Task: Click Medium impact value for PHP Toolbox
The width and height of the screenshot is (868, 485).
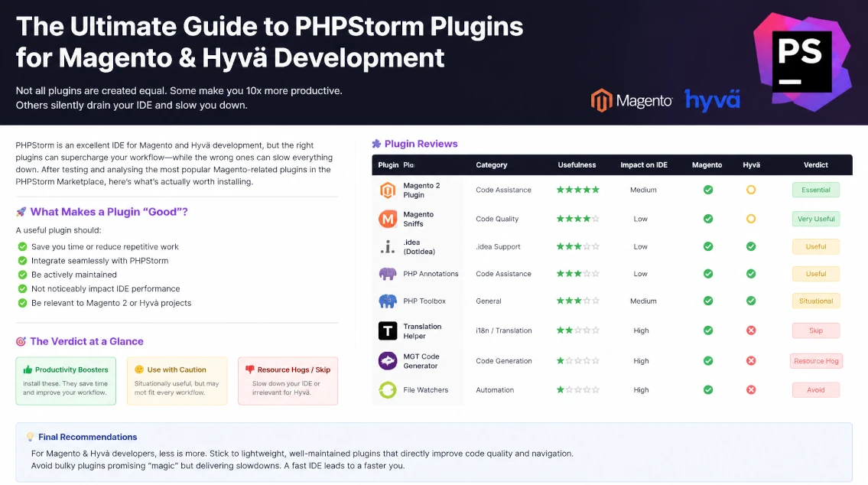Action: pyautogui.click(x=643, y=301)
